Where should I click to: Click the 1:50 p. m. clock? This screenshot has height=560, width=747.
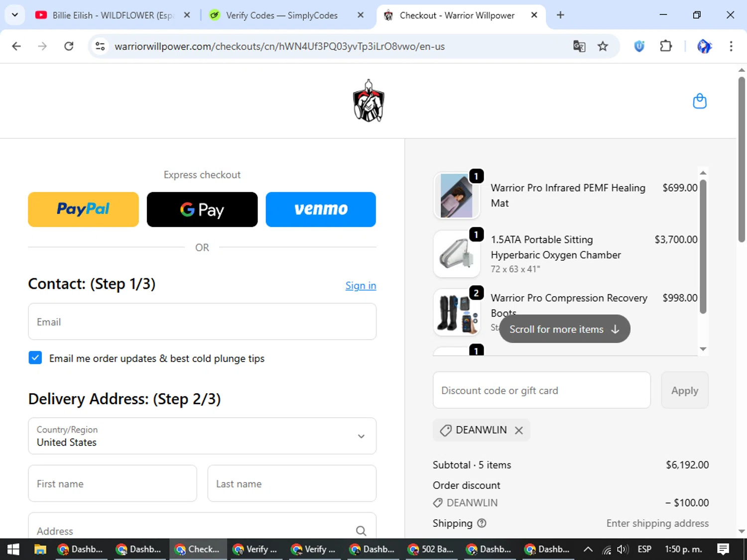683,549
